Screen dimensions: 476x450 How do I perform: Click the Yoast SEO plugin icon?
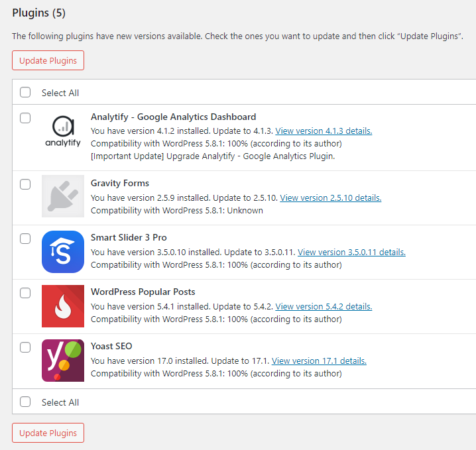click(x=63, y=360)
